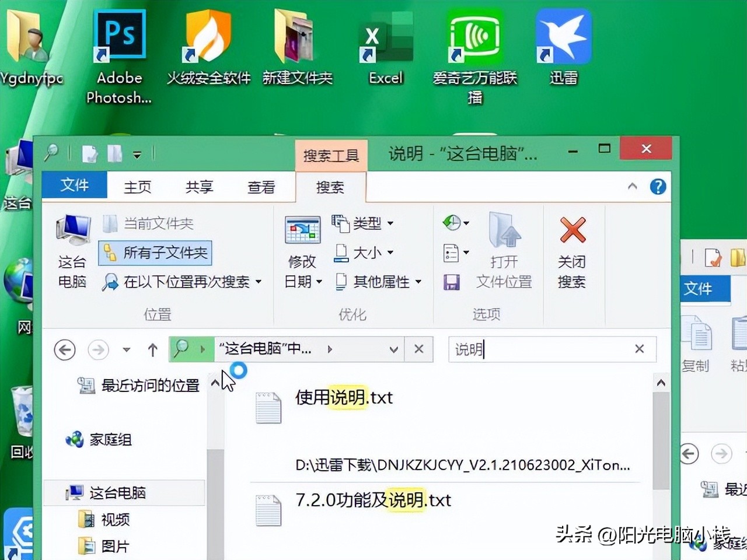Click back arrow in the background window
The image size is (747, 560).
click(x=689, y=453)
